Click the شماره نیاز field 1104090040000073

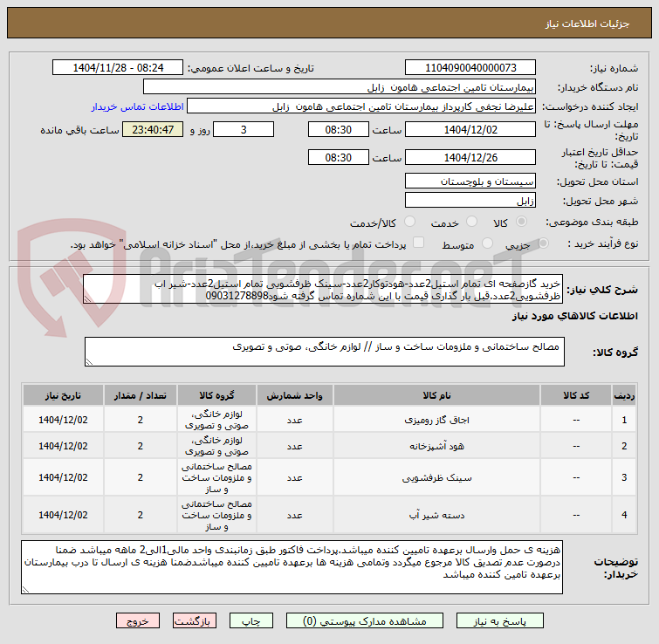click(x=470, y=67)
